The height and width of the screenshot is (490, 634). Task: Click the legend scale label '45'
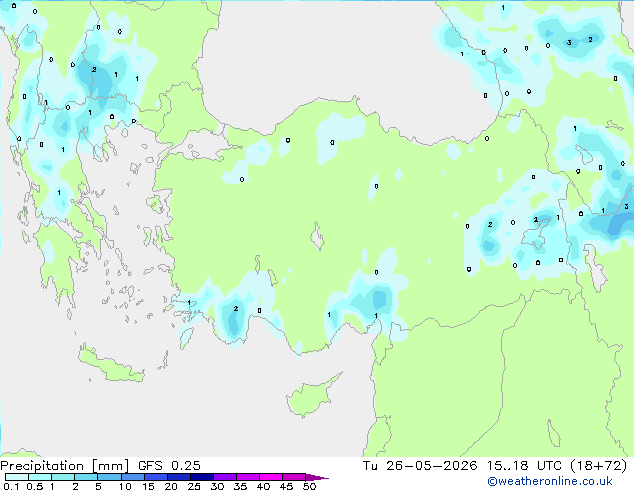click(286, 486)
